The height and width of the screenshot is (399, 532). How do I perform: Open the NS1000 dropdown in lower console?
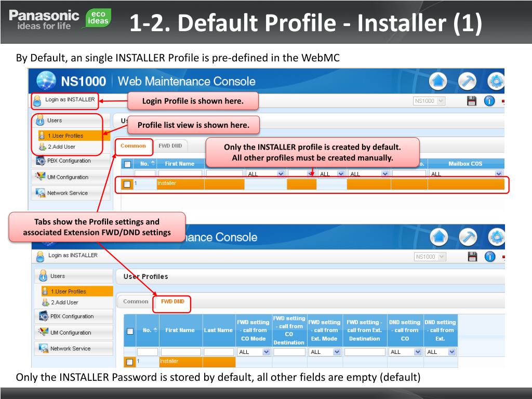point(430,257)
